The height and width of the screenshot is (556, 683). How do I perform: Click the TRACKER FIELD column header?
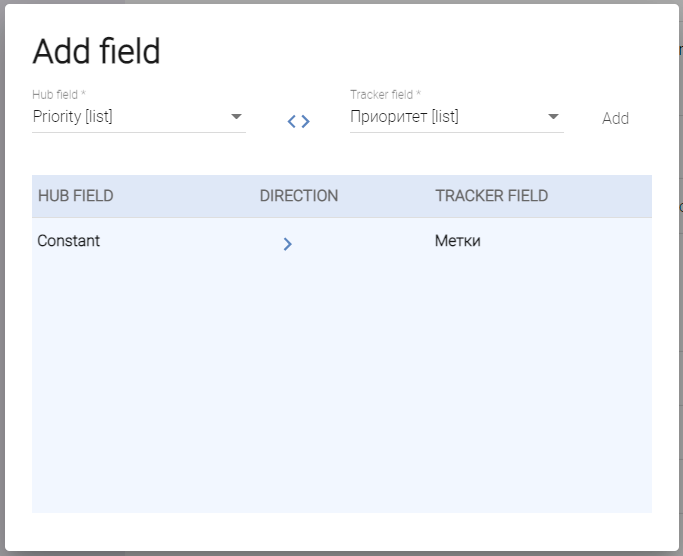click(491, 196)
